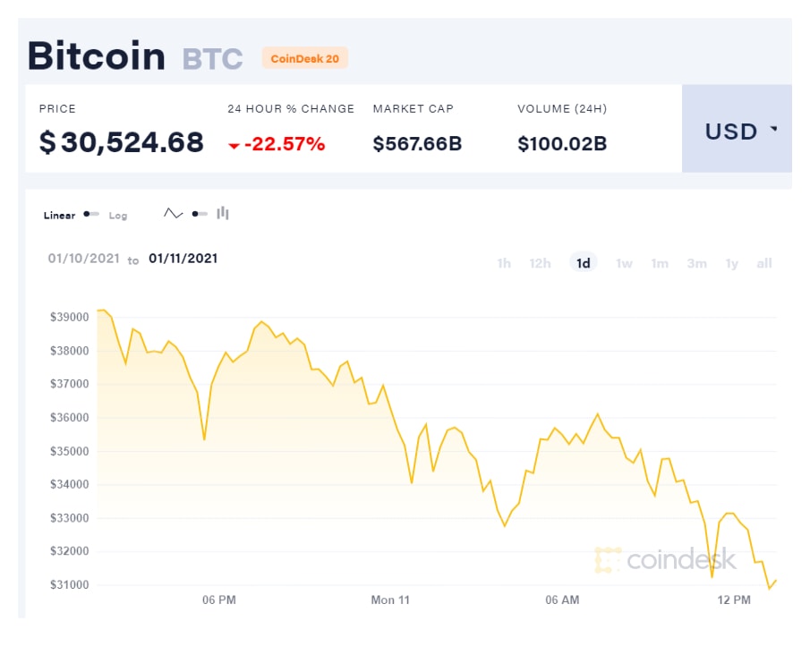Reselect the 1d timeframe
The image size is (810, 672).
(584, 262)
